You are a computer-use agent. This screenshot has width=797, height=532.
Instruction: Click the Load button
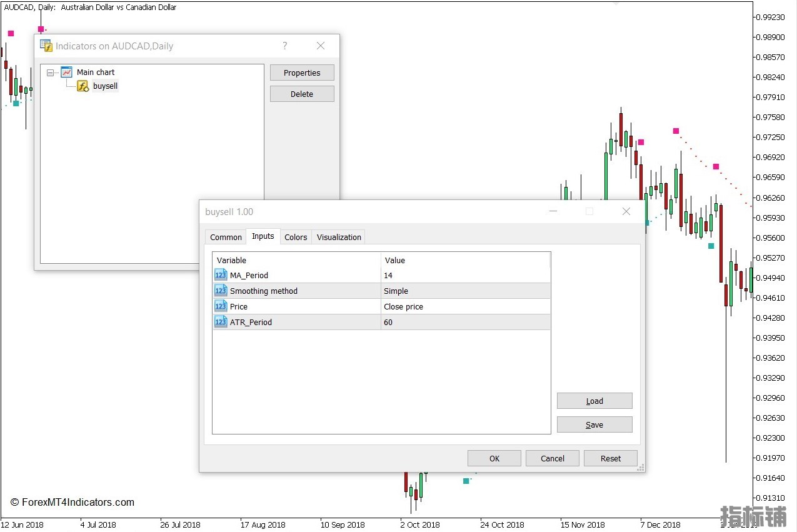[594, 401]
